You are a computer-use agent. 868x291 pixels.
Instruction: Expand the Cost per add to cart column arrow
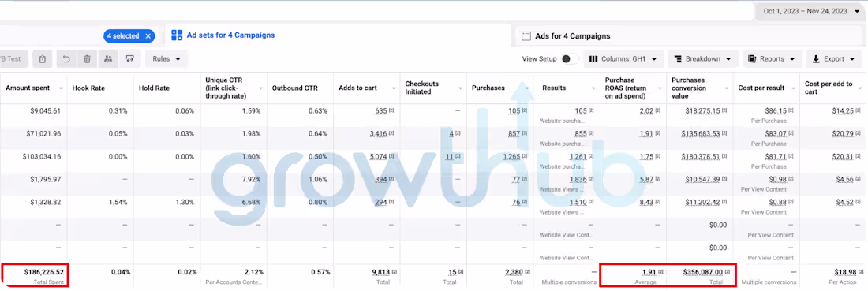tap(859, 88)
